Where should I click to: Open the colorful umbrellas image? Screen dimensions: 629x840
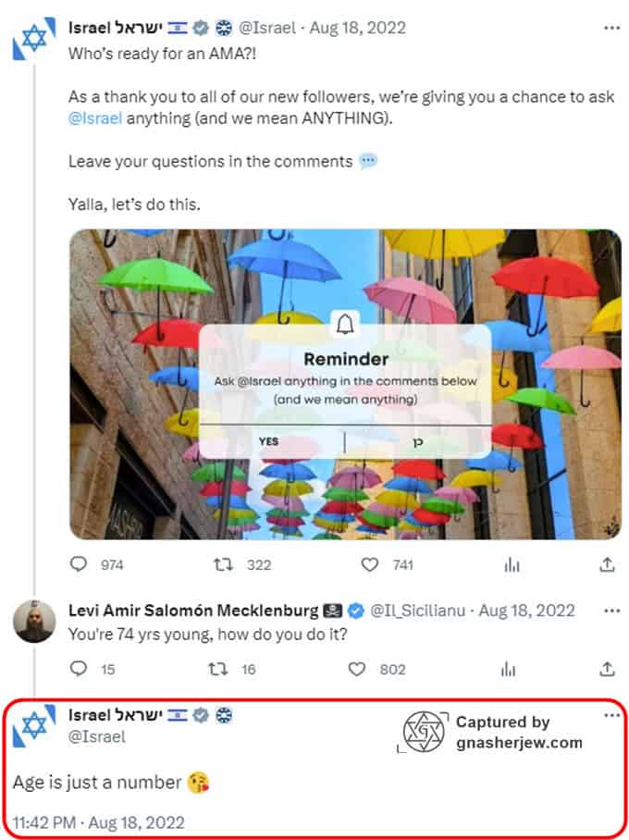tap(345, 384)
